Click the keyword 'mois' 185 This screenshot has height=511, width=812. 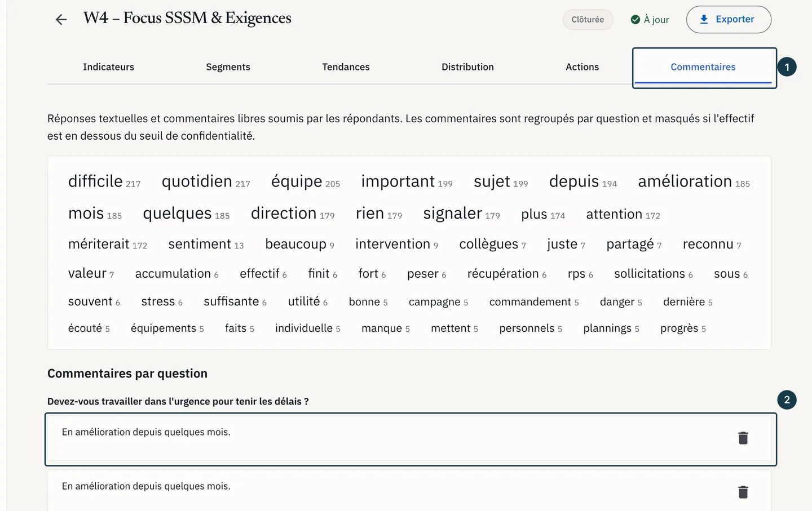pyautogui.click(x=95, y=214)
